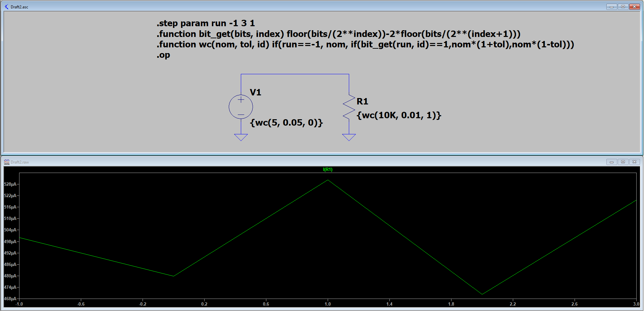Click the 1.0 horizontal axis label

coord(328,304)
